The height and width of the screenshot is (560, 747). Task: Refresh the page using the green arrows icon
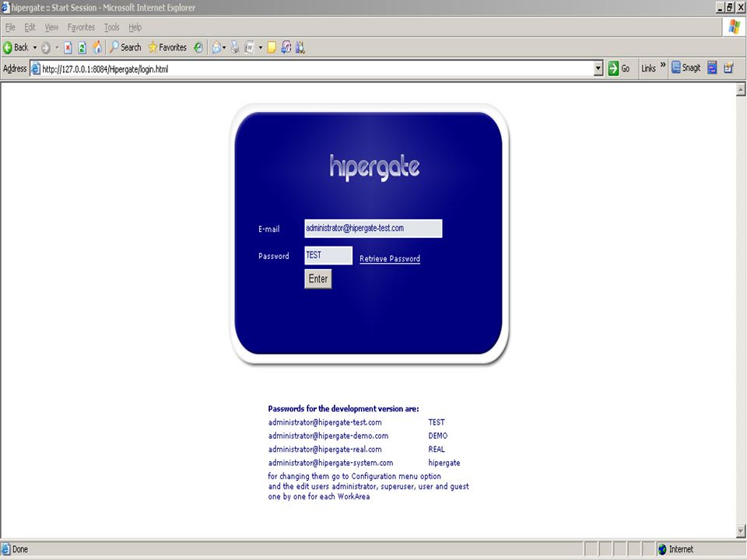click(82, 47)
